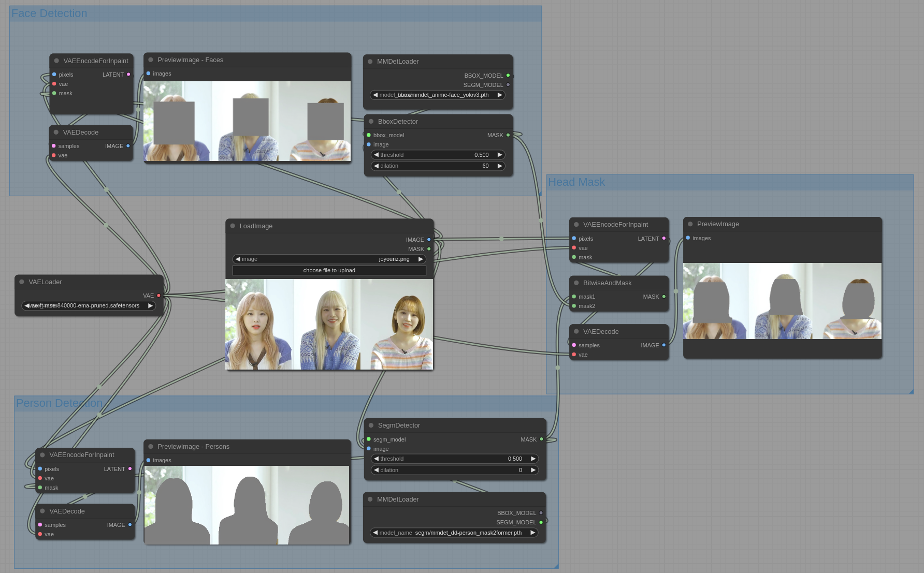
Task: Collapse the PreviewImage - Faces node dot
Action: tap(151, 60)
